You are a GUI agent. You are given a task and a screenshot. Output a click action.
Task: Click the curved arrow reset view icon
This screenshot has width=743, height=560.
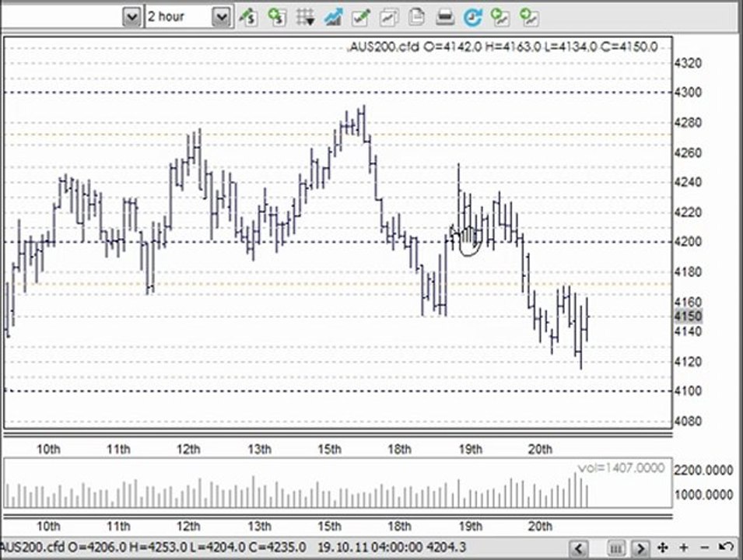tap(725, 548)
